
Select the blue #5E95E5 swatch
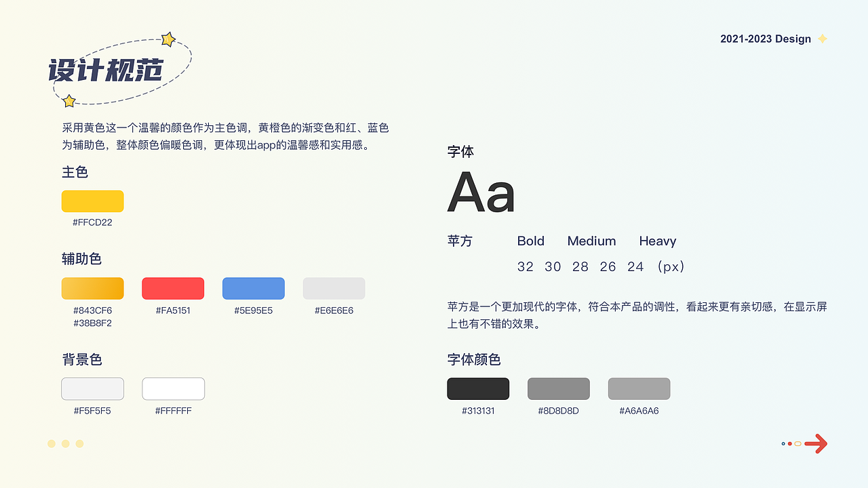(254, 288)
